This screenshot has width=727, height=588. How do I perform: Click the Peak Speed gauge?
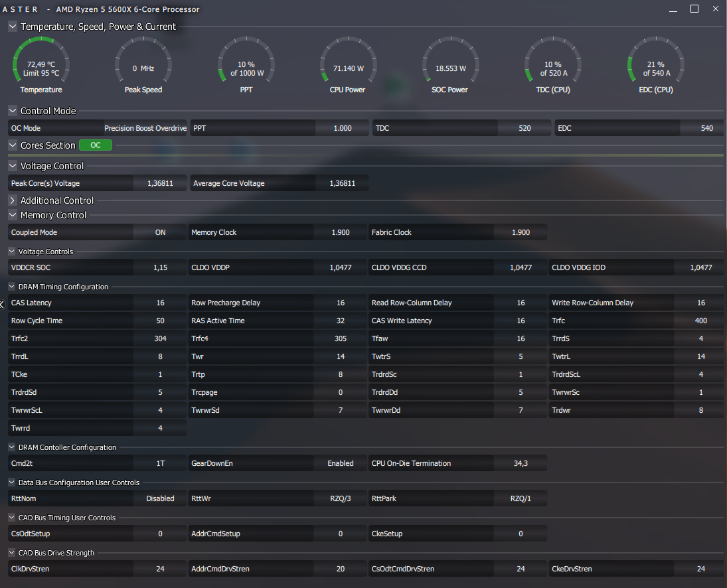pyautogui.click(x=143, y=65)
